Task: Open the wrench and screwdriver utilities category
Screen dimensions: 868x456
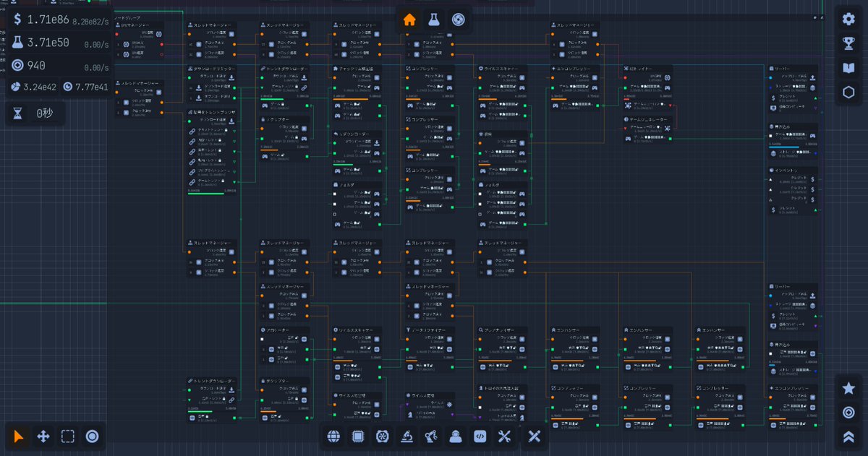Action: (504, 436)
